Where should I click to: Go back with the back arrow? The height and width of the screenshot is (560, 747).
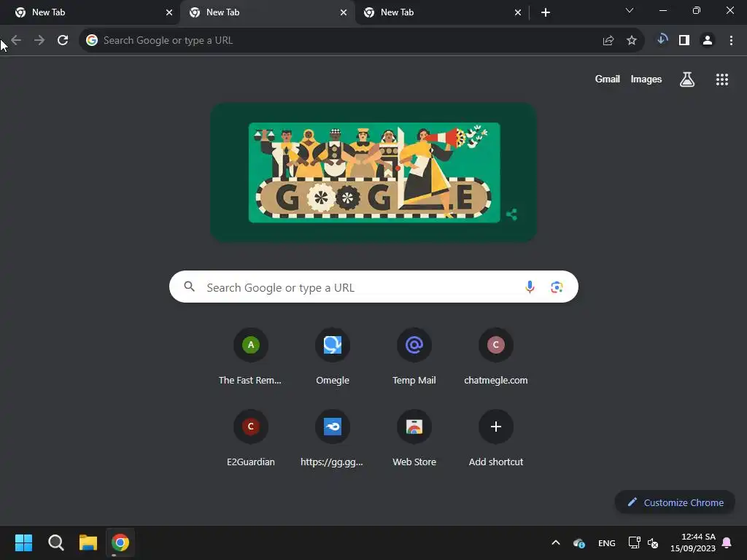[16, 40]
